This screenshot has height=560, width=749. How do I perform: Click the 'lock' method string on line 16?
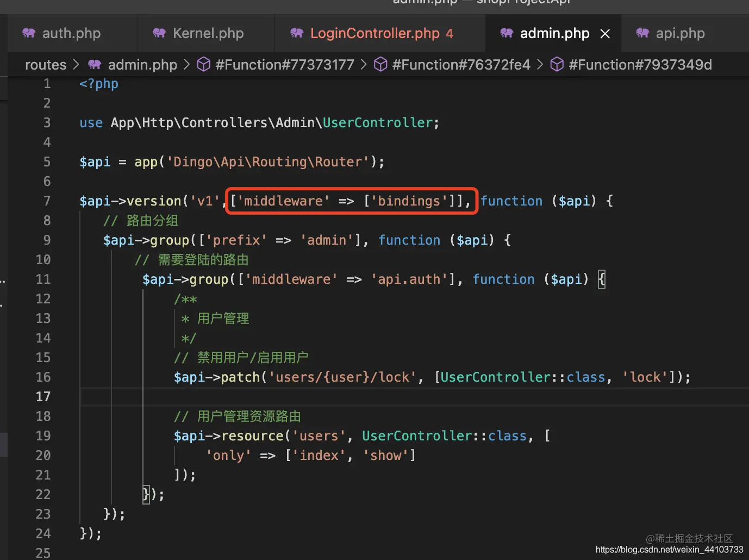[x=645, y=377]
